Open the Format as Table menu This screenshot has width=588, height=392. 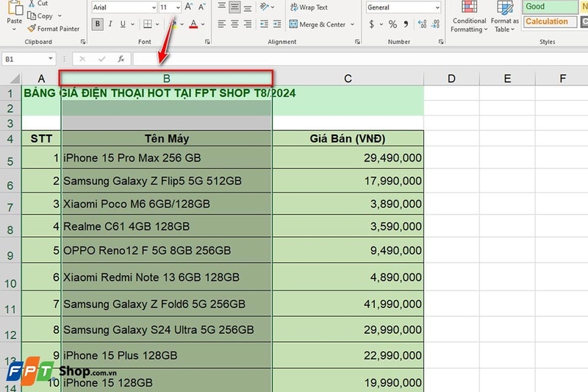[504, 16]
